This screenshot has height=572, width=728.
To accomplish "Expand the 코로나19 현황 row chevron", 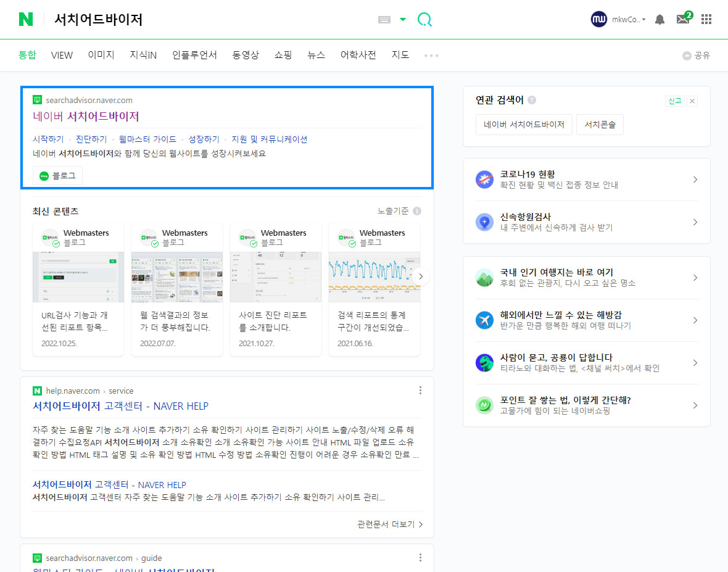I will 695,180.
